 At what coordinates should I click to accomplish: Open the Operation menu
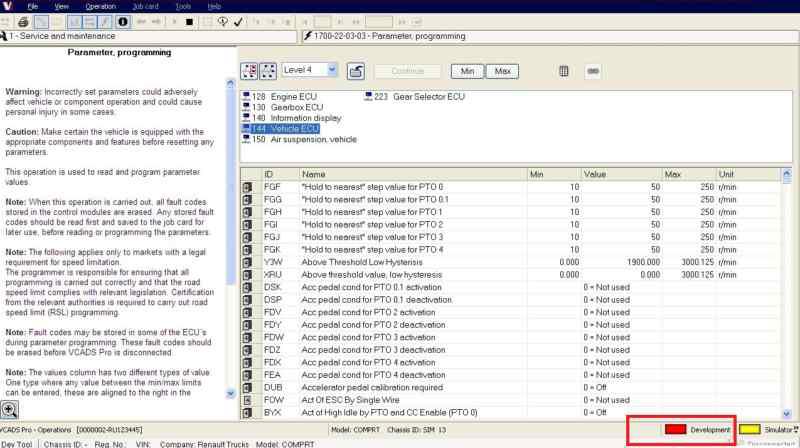(x=100, y=6)
